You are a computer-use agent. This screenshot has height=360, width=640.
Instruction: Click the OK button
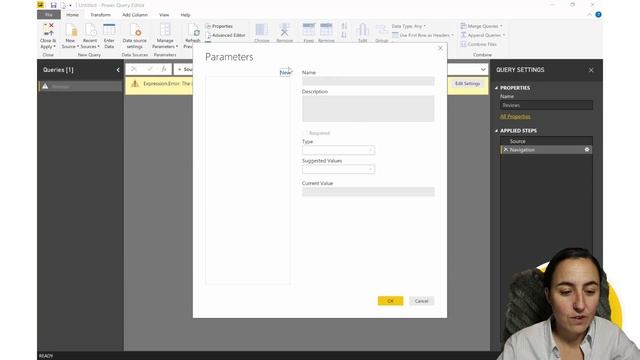pyautogui.click(x=390, y=301)
